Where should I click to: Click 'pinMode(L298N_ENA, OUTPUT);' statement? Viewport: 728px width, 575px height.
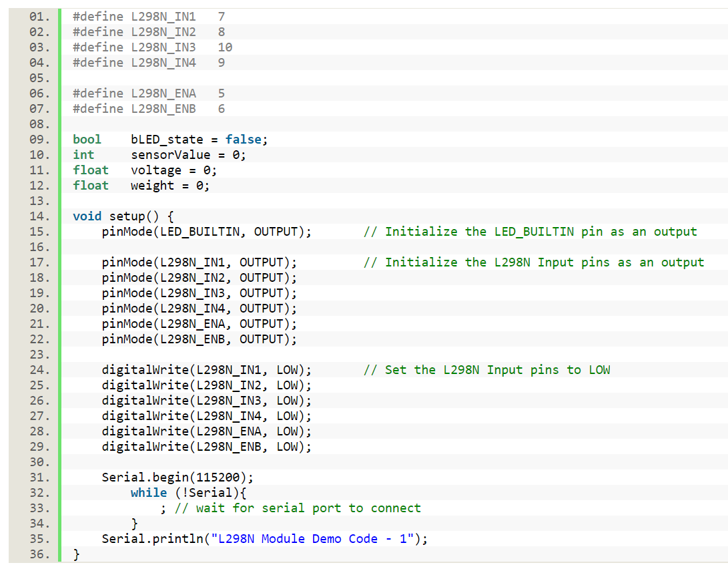click(x=199, y=323)
